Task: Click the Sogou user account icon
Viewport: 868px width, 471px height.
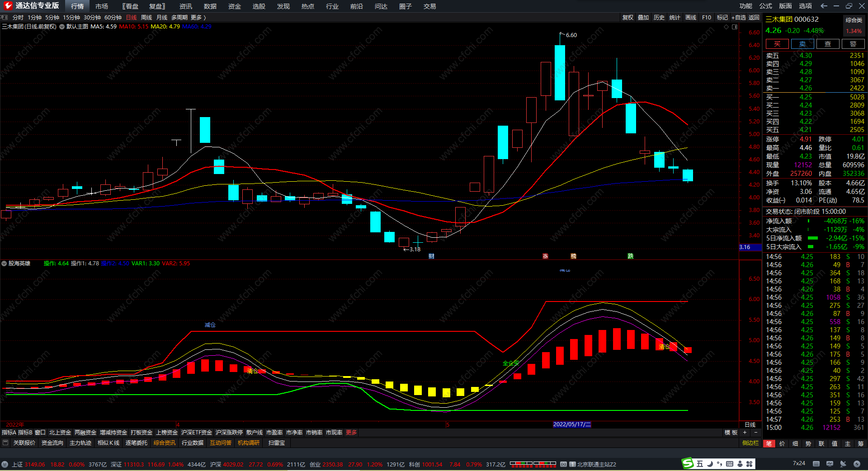Action: coord(740,464)
